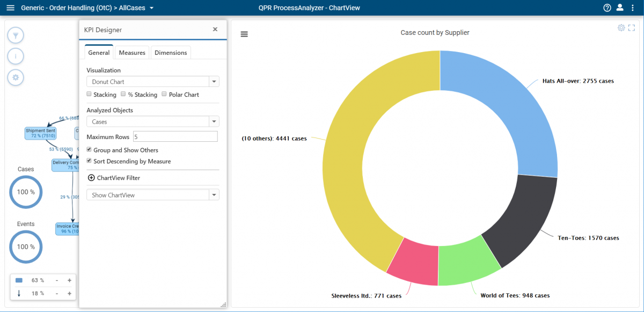Image resolution: width=644 pixels, height=312 pixels.
Task: Open the help question mark icon
Action: pos(608,8)
